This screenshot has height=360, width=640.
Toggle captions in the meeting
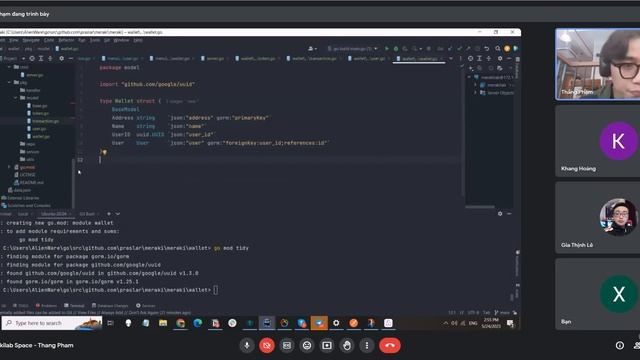tap(287, 346)
